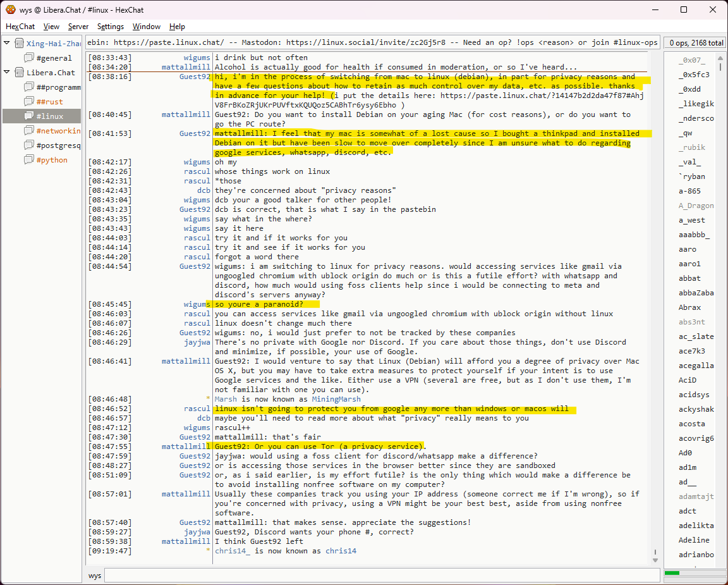Select the Xing-Hai-Zhai server network icon
Screen dimensions: 728x585
pyautogui.click(x=19, y=44)
